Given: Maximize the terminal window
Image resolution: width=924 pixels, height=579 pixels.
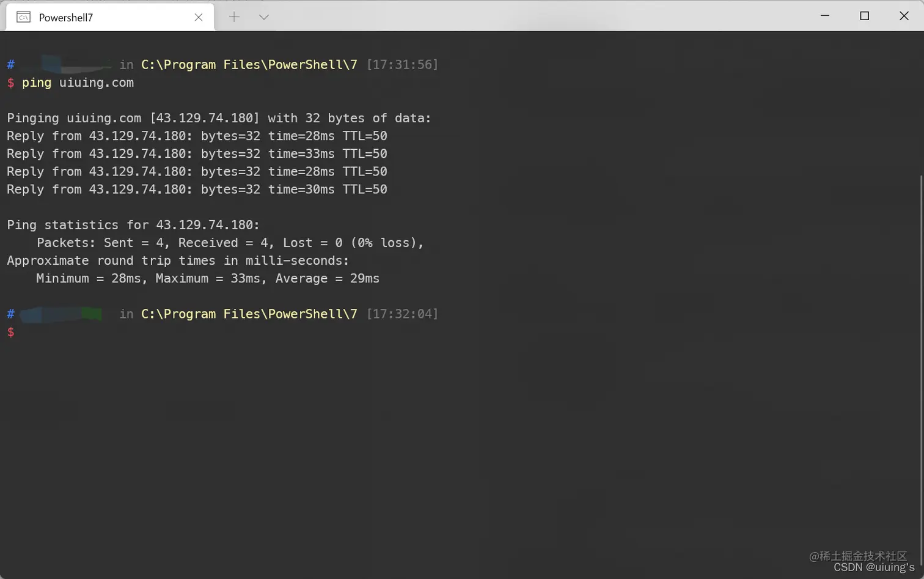Looking at the screenshot, I should coord(864,16).
